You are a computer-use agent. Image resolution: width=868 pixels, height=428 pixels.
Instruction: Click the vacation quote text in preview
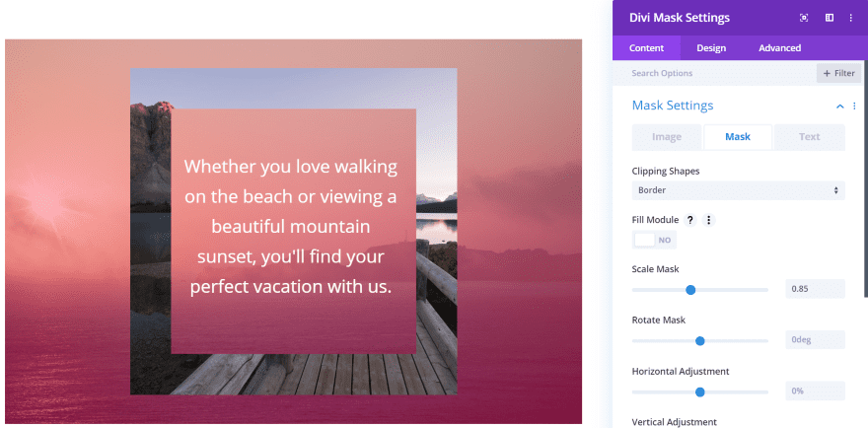[291, 227]
